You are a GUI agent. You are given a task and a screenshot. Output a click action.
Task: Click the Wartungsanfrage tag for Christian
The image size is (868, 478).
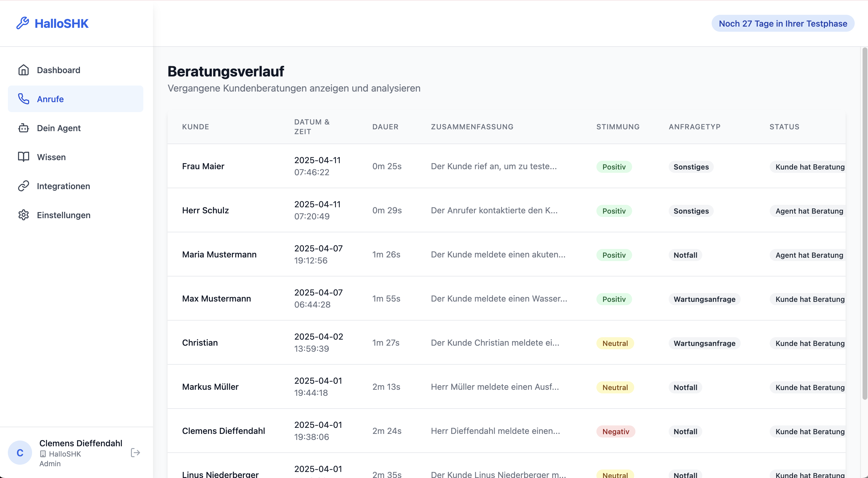pos(704,343)
